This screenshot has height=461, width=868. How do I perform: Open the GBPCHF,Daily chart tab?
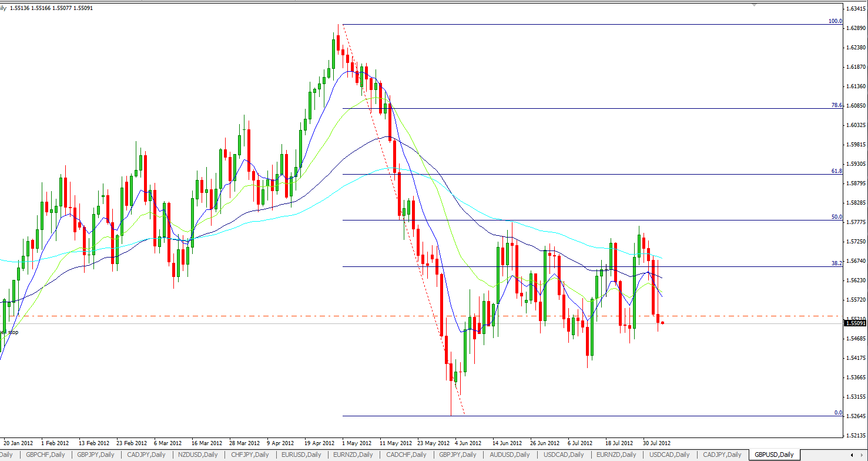(44, 455)
